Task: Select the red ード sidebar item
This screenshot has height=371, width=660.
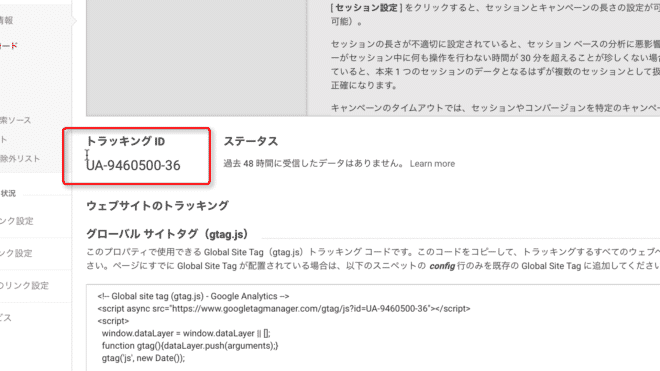Action: coord(8,46)
